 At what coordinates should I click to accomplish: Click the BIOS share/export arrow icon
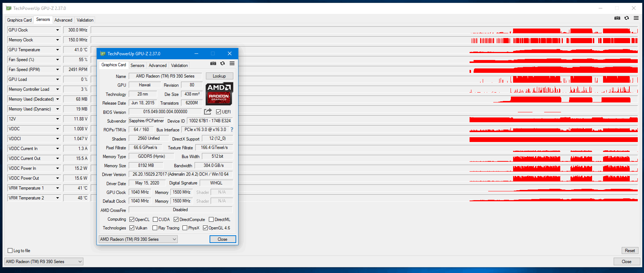point(208,112)
